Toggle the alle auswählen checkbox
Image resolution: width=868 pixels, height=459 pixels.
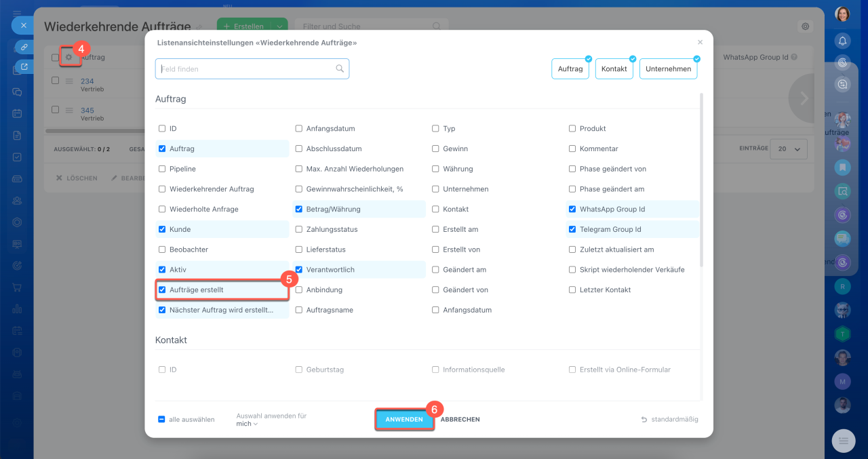(161, 419)
